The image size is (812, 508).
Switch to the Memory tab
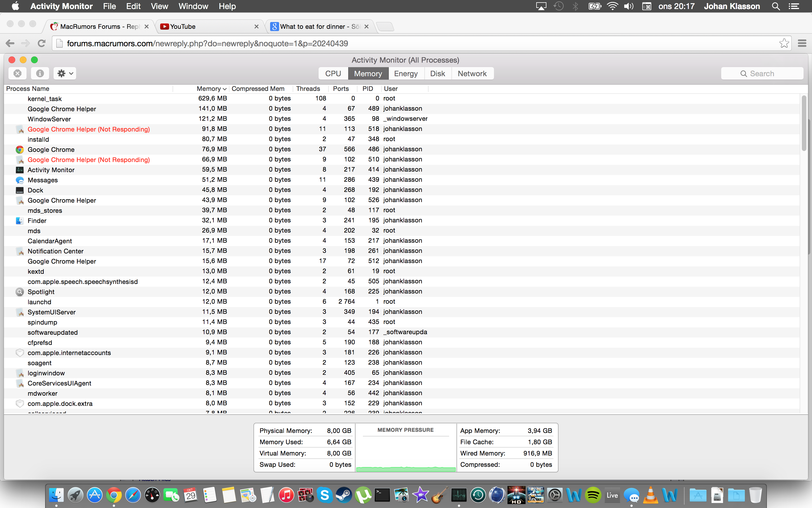click(368, 74)
